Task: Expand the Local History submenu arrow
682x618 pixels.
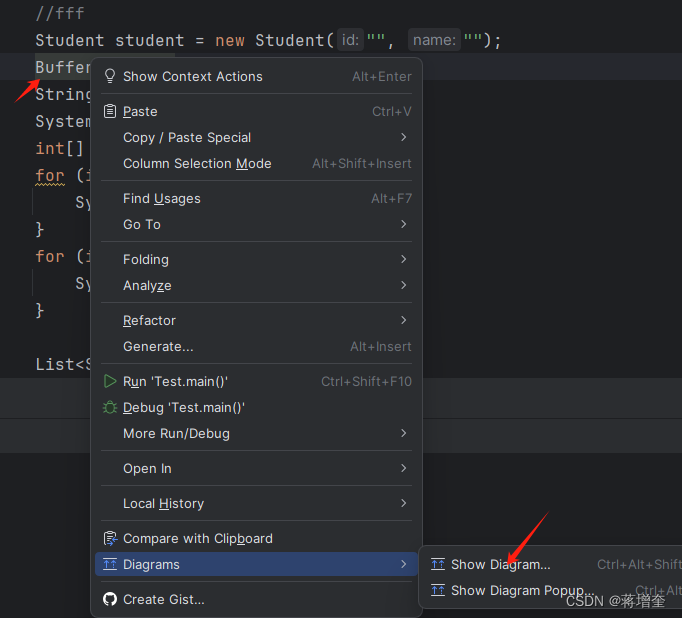Action: coord(404,503)
